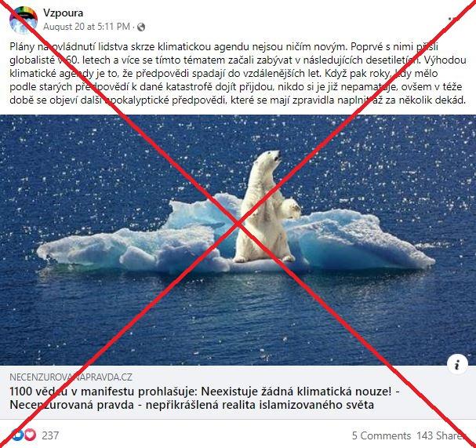Click the like reaction icon
476x448 pixels.
[17, 435]
